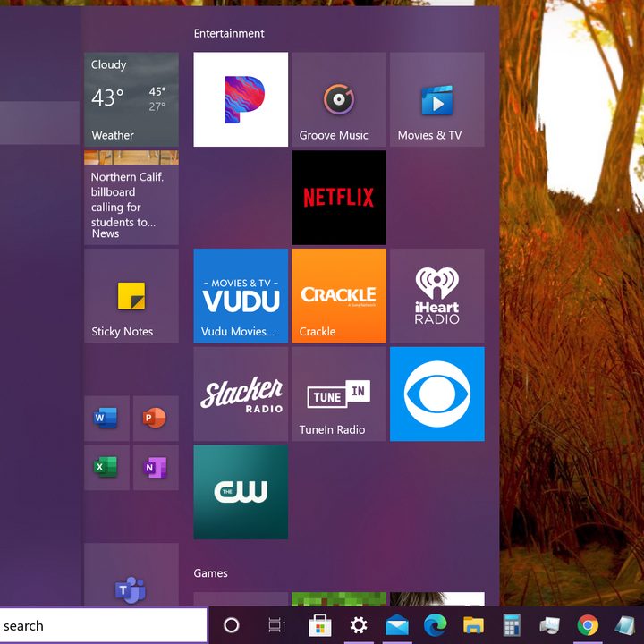
Task: Launch Groove Music tile
Action: point(339,99)
